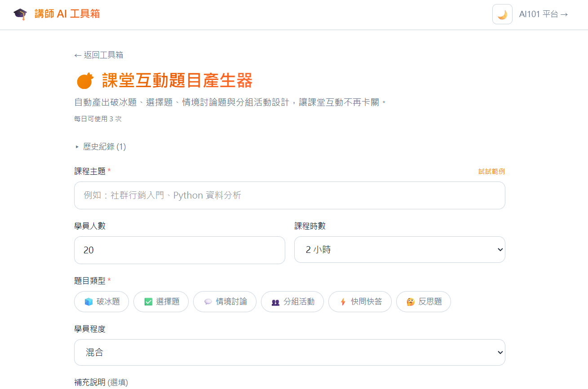588x389 pixels.
Task: Go back via 返回工具箱 link
Action: [99, 55]
